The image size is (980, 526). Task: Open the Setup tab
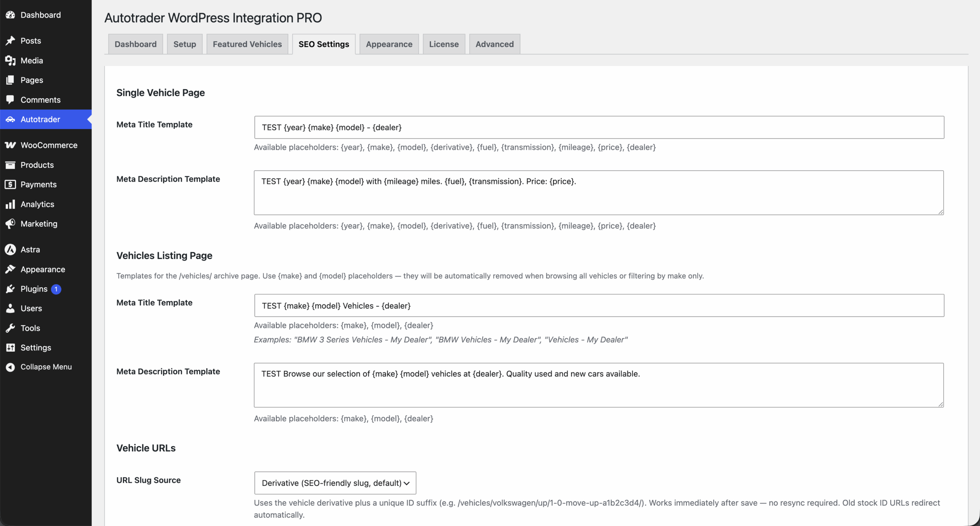click(185, 44)
